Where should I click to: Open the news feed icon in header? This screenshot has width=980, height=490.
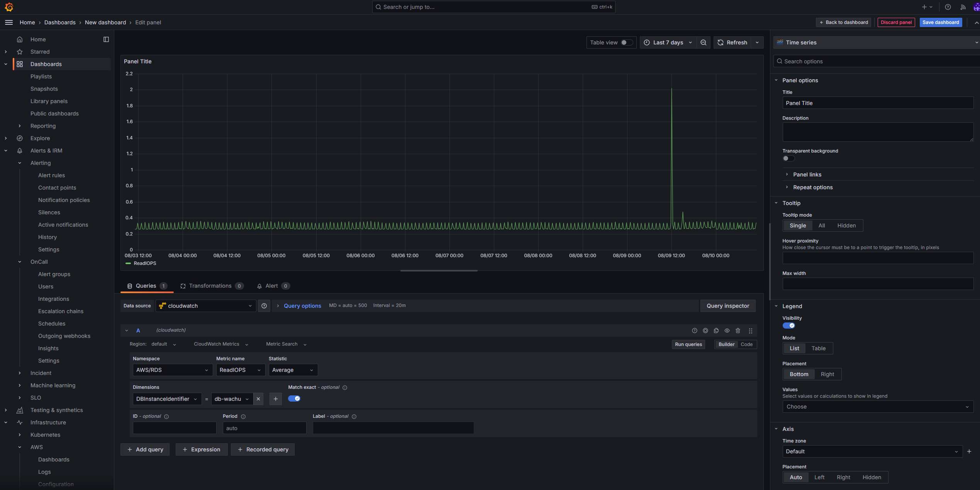pyautogui.click(x=963, y=7)
